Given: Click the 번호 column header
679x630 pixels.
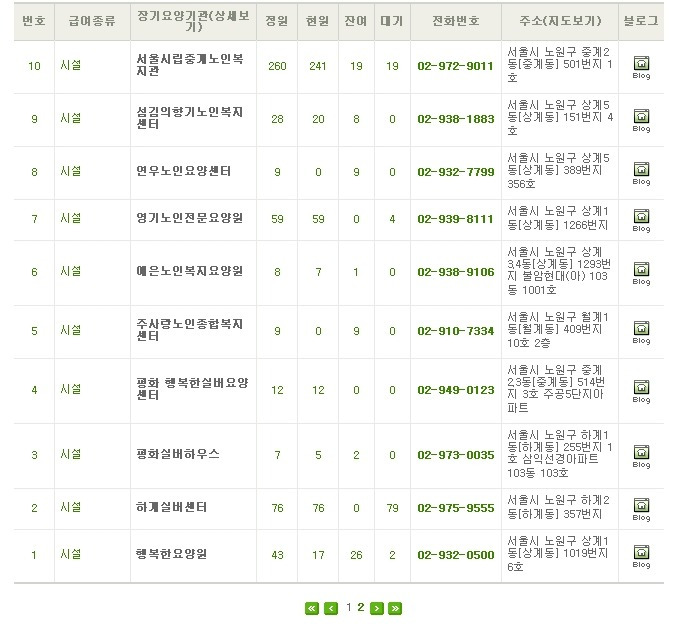Looking at the screenshot, I should point(34,20).
